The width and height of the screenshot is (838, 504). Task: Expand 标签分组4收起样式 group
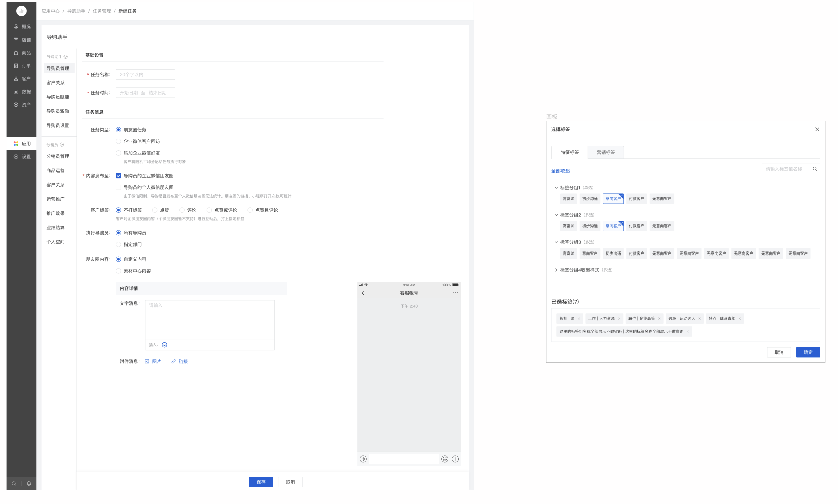coord(556,270)
